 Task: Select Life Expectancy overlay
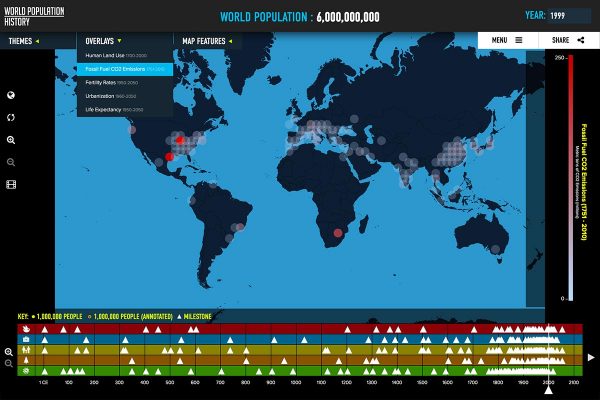tap(125, 109)
